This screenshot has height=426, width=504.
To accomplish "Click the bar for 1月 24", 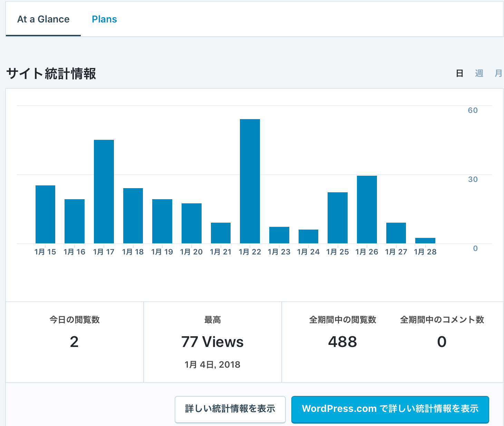I will click(x=308, y=236).
